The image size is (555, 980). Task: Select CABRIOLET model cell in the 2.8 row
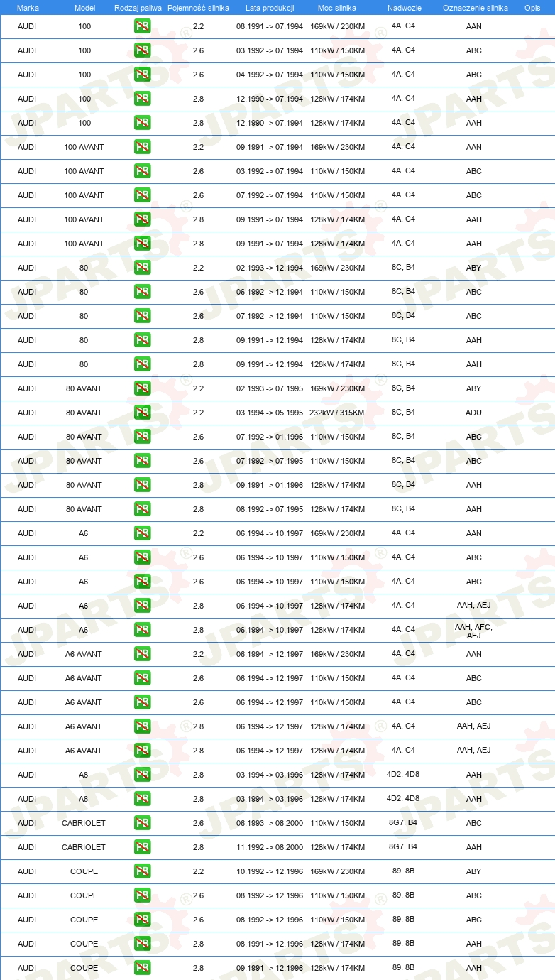point(84,848)
